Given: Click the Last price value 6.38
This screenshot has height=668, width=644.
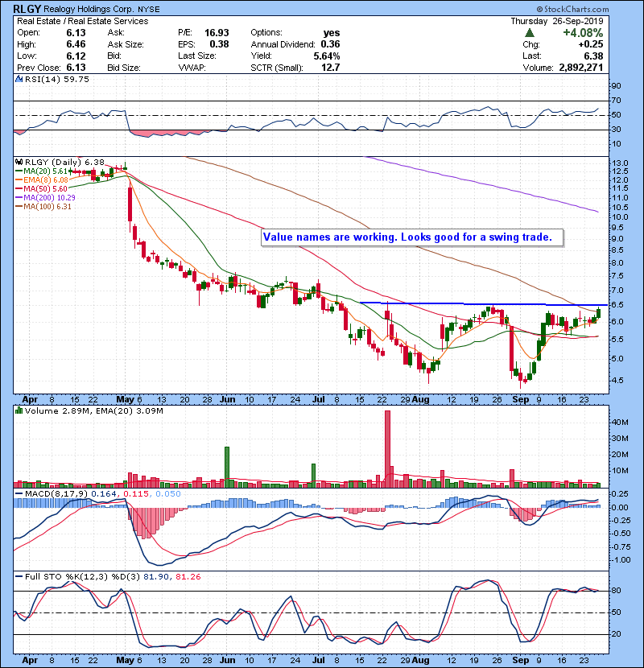Looking at the screenshot, I should pos(593,56).
